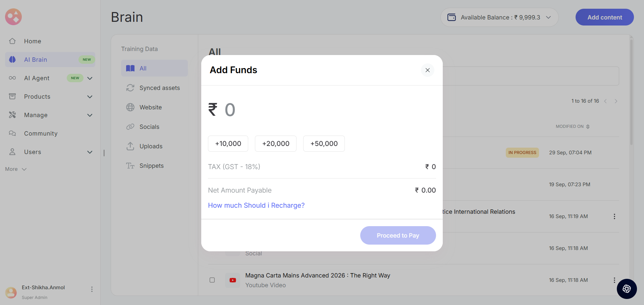Image resolution: width=644 pixels, height=305 pixels.
Task: Open the Community sidebar item
Action: (41, 134)
